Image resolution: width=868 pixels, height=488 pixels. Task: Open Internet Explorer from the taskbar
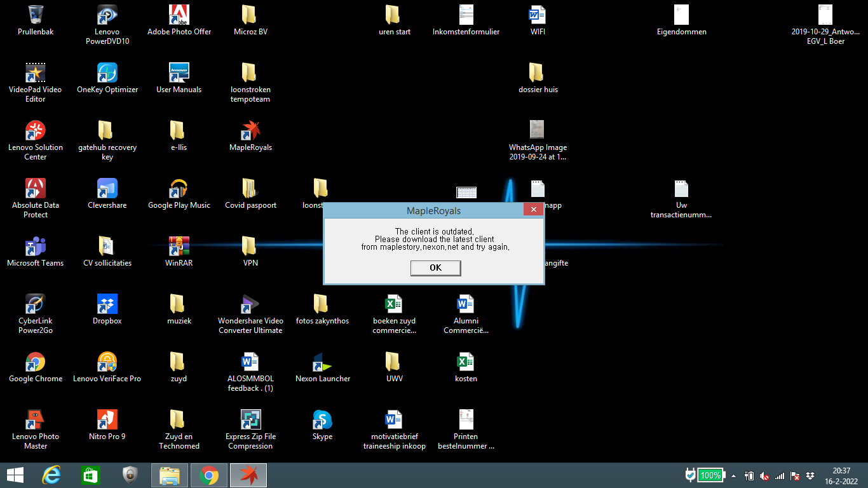click(51, 475)
